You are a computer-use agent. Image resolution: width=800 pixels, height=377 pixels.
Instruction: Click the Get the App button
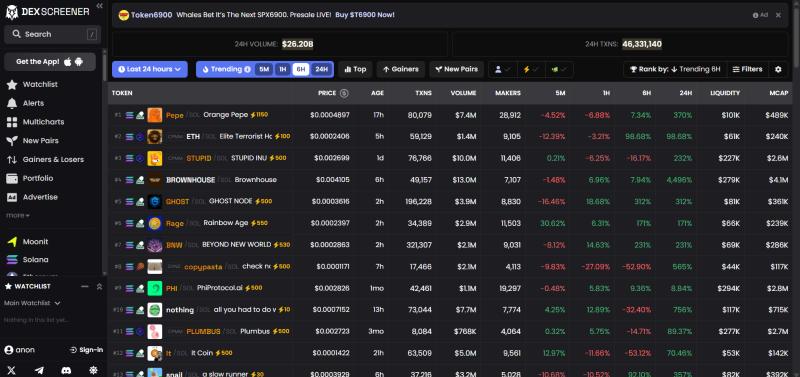[50, 62]
